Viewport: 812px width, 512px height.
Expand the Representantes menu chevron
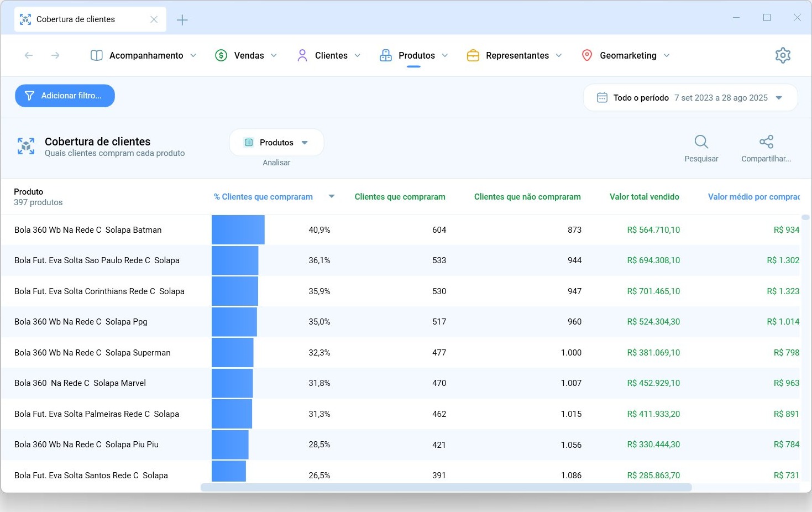click(558, 55)
